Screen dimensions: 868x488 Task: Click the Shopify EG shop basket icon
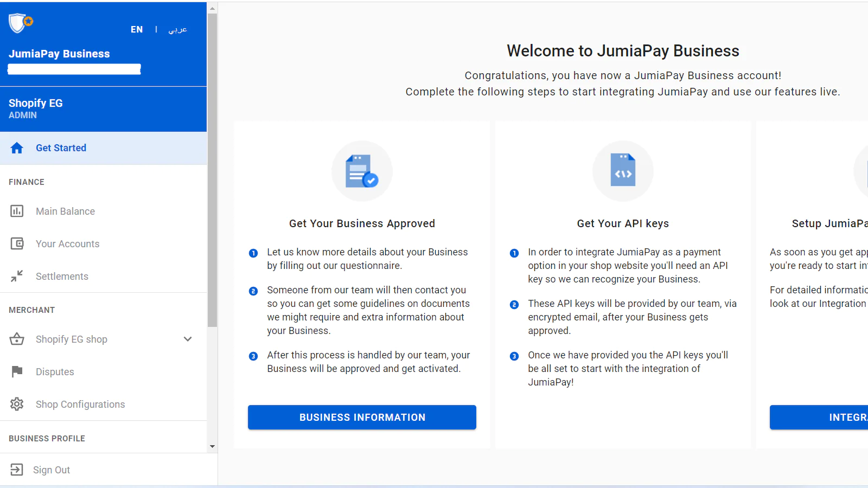(x=17, y=339)
